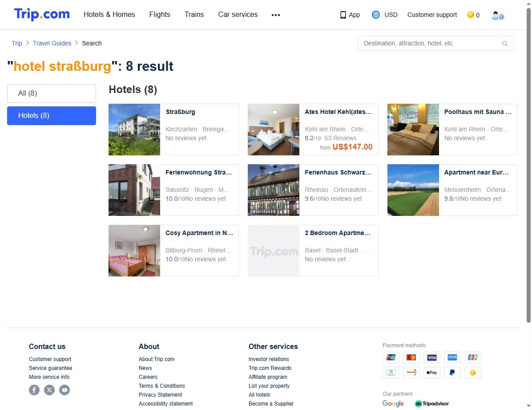
Task: Open the Straßburg hotel photo
Action: coord(134,130)
